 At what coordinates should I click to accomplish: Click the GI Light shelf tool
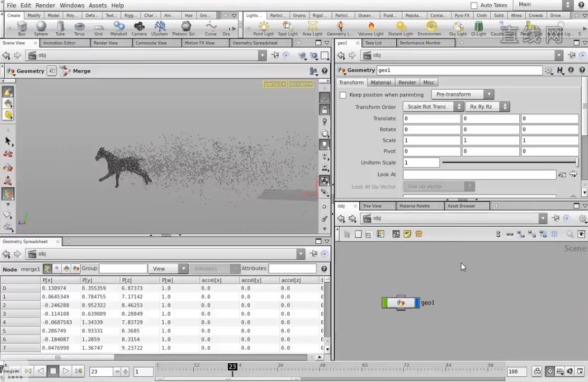click(x=479, y=28)
